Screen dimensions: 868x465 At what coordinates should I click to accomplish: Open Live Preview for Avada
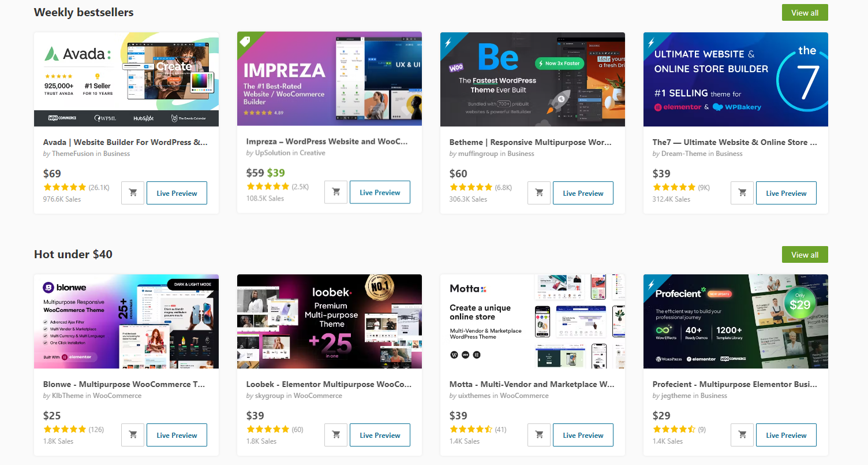click(177, 193)
